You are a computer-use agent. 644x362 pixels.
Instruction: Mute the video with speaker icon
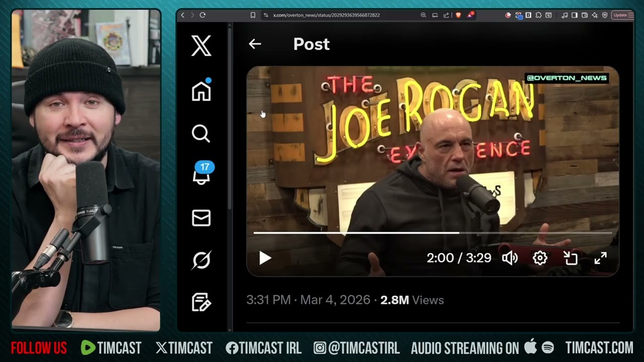(510, 258)
